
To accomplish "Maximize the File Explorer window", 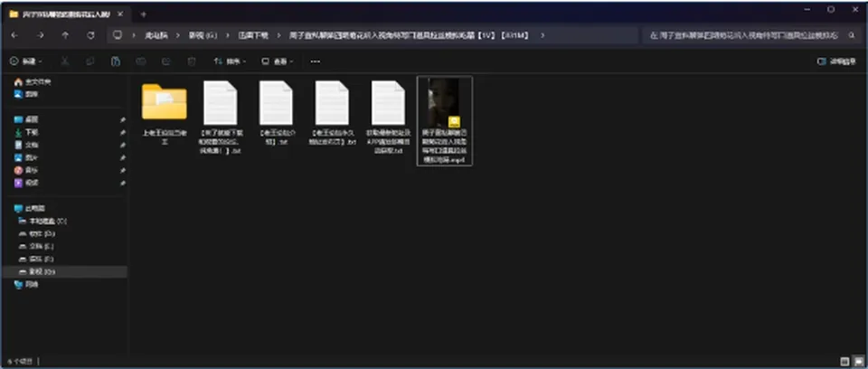I will [x=831, y=9].
